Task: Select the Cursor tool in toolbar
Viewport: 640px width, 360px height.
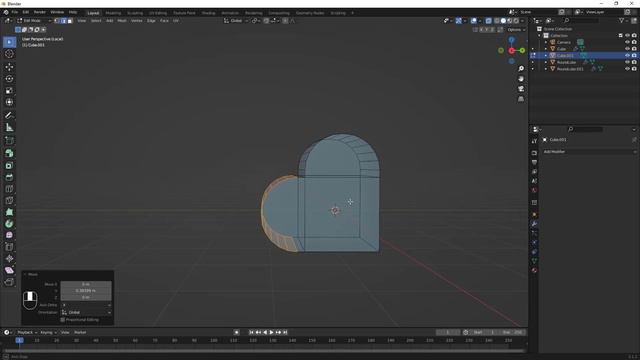Action: [x=9, y=54]
